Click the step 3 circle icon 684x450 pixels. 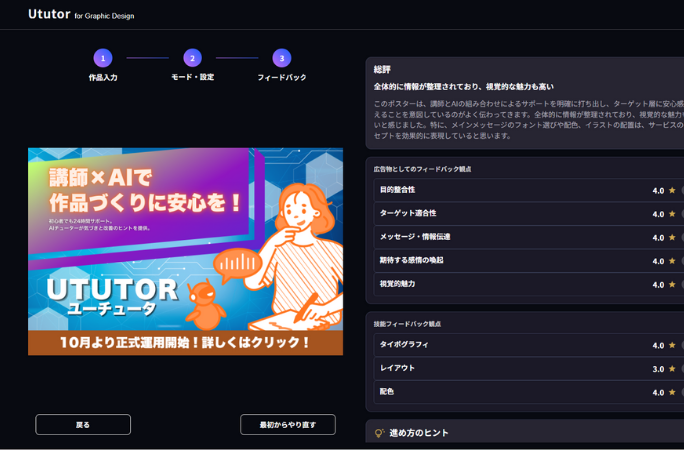coord(282,58)
